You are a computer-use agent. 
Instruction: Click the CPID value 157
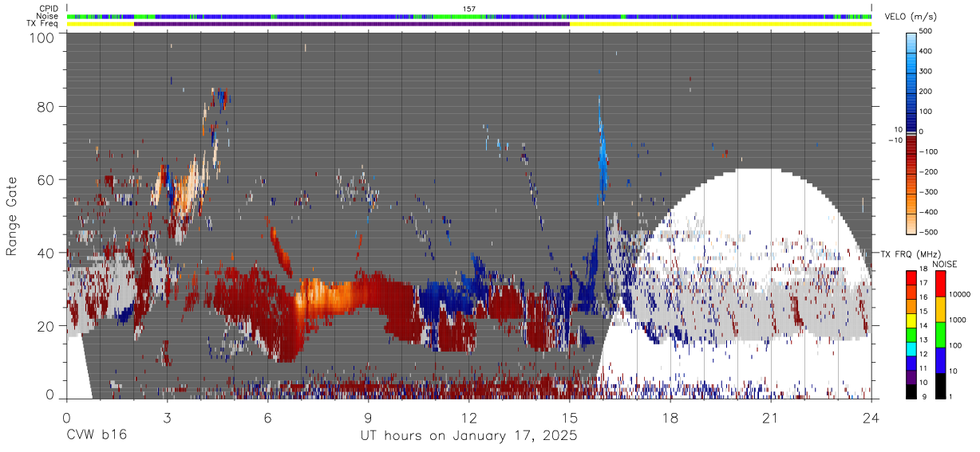(x=469, y=8)
